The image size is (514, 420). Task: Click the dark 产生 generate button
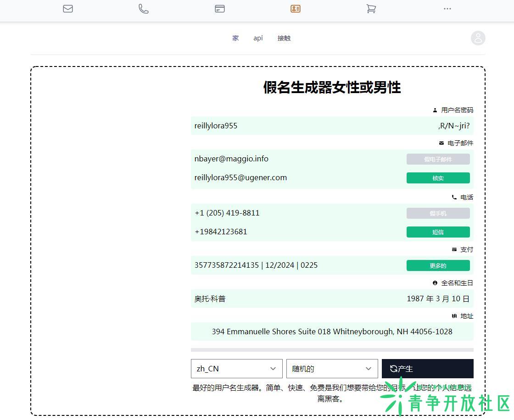(427, 369)
